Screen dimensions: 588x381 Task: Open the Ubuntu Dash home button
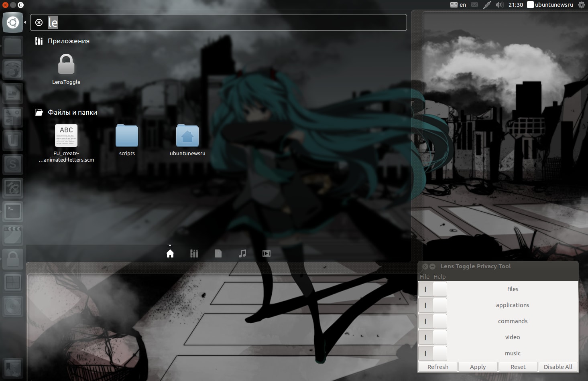[13, 22]
